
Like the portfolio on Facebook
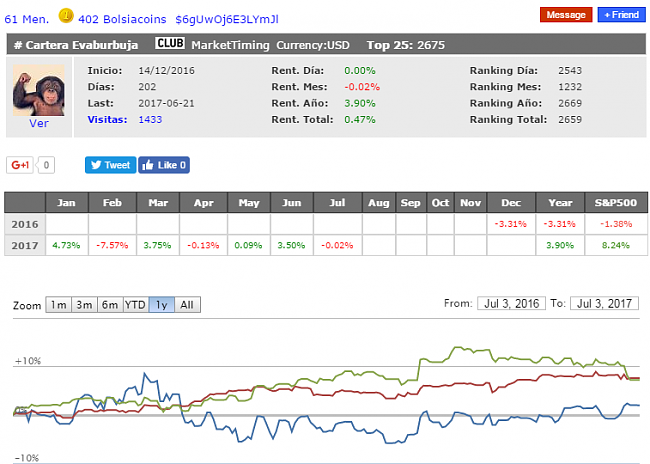[164, 165]
